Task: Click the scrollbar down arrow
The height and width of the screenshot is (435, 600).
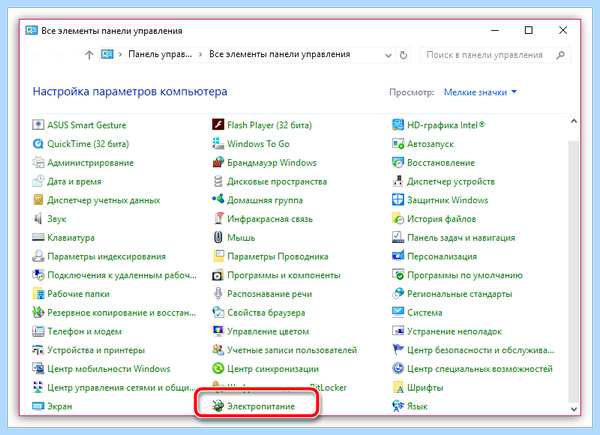Action: [x=574, y=409]
